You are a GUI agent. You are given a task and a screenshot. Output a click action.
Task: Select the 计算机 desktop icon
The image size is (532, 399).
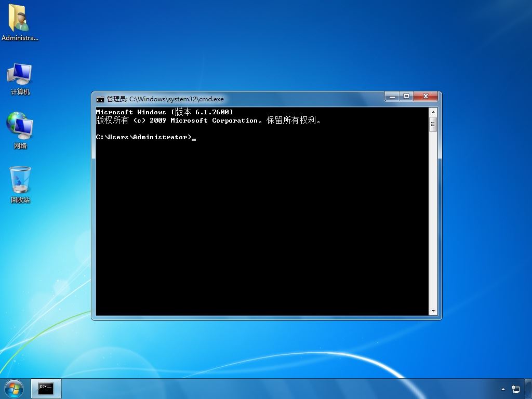point(20,79)
